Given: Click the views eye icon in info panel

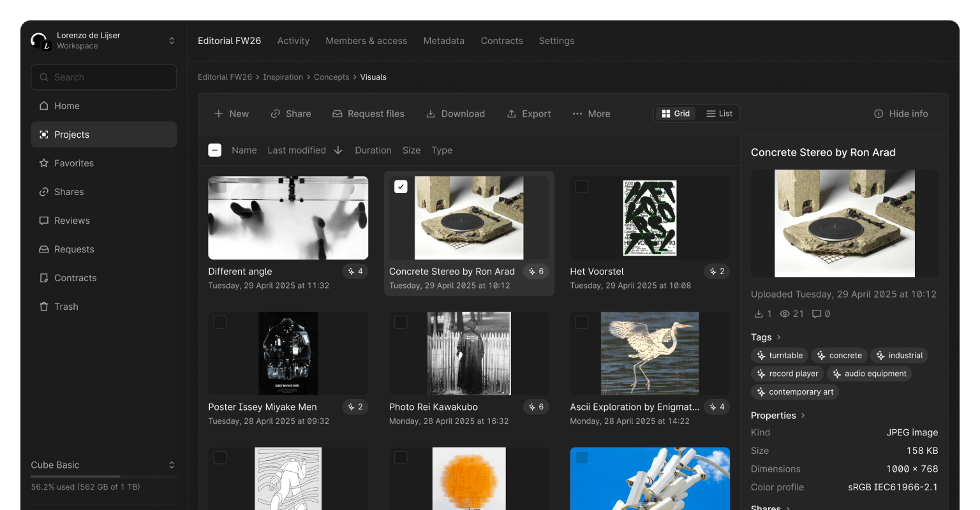Looking at the screenshot, I should pyautogui.click(x=785, y=314).
